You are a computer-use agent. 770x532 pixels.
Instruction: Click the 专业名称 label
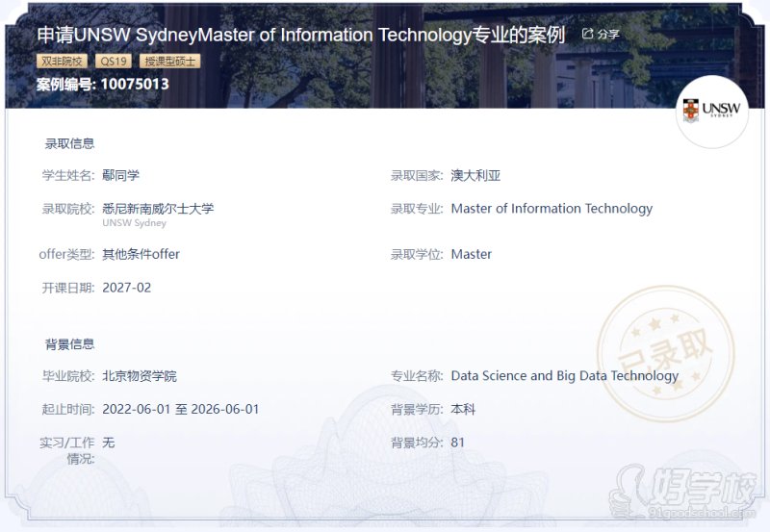(x=417, y=376)
